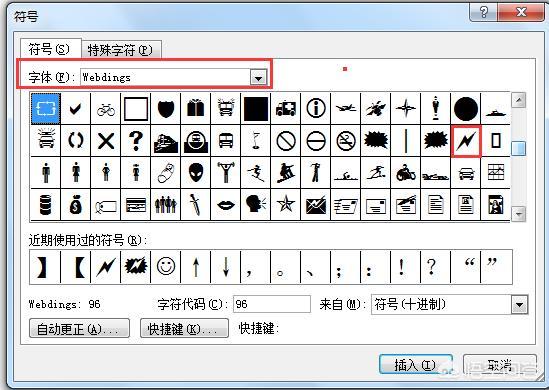Select the star symbol
The height and width of the screenshot is (390, 549).
[286, 205]
